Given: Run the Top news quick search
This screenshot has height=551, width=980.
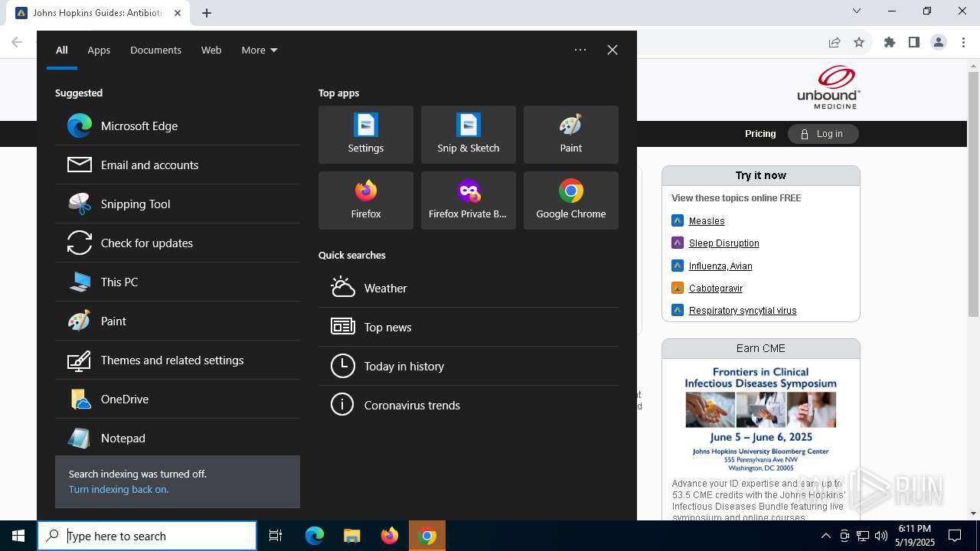Looking at the screenshot, I should point(469,327).
